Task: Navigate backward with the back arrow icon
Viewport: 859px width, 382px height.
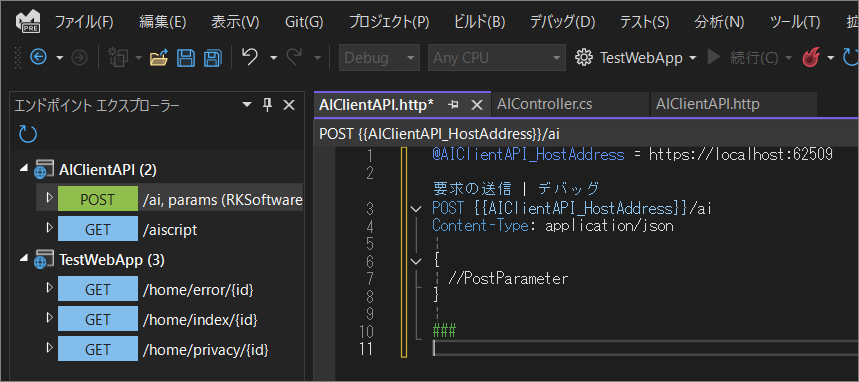Action: (x=38, y=57)
